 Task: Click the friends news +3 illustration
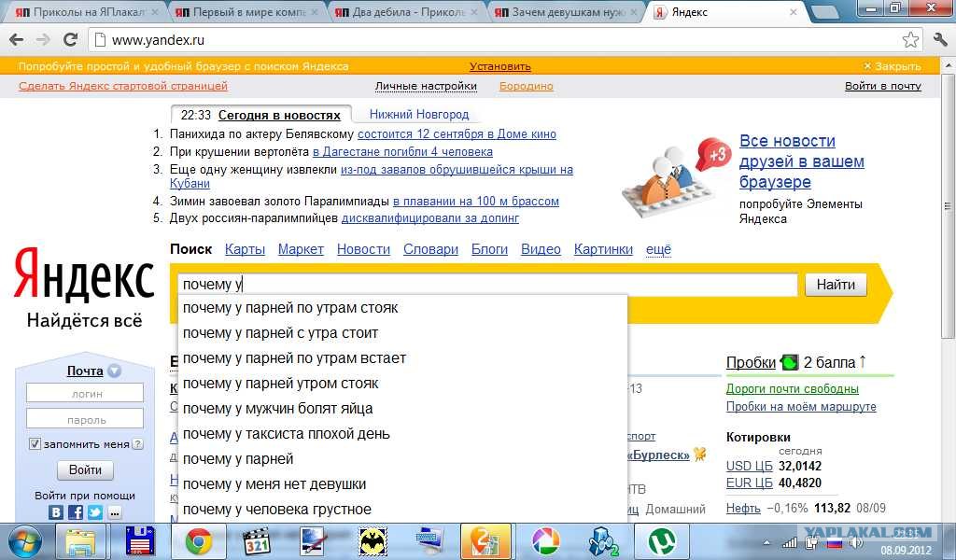point(678,176)
